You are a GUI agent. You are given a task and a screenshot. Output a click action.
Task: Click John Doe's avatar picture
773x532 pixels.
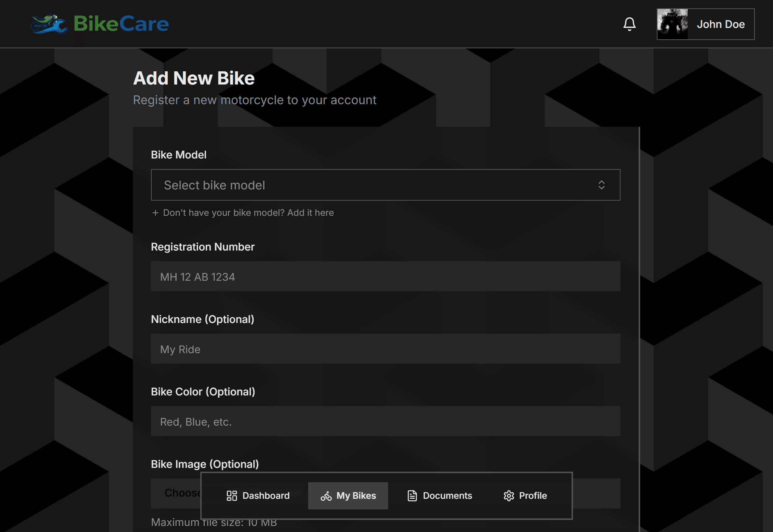672,24
